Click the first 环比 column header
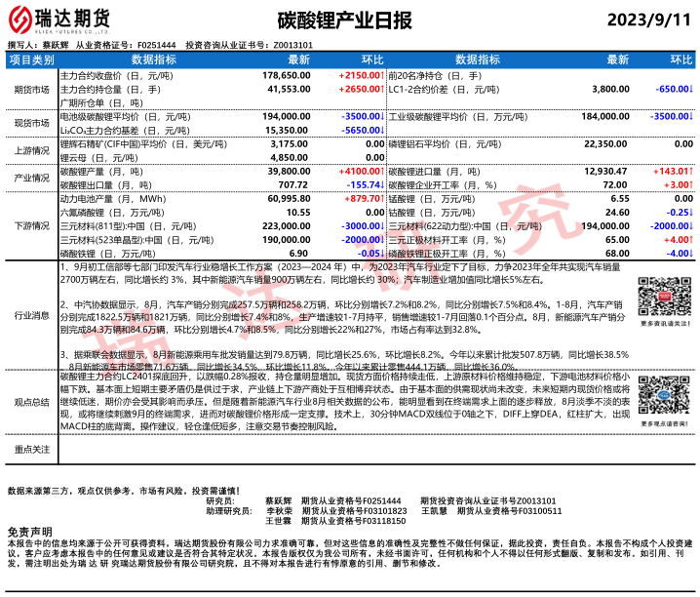 tap(369, 60)
